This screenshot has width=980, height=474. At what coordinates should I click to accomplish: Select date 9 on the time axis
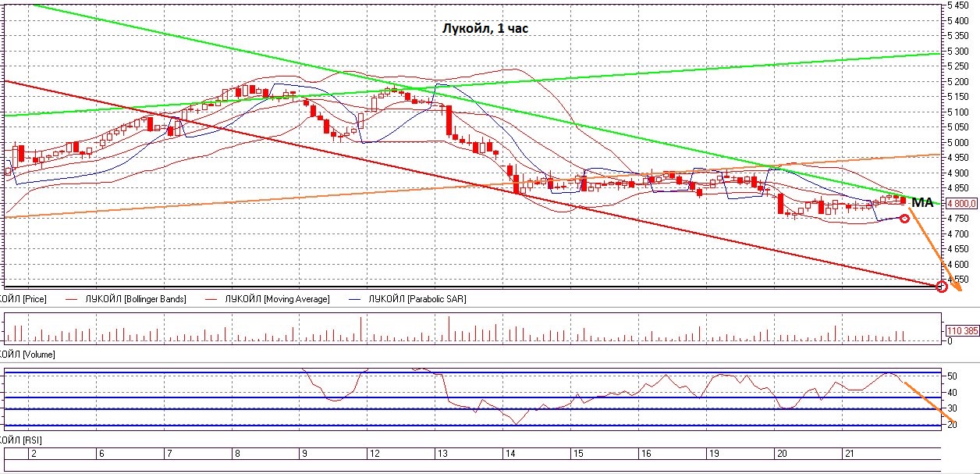305,454
